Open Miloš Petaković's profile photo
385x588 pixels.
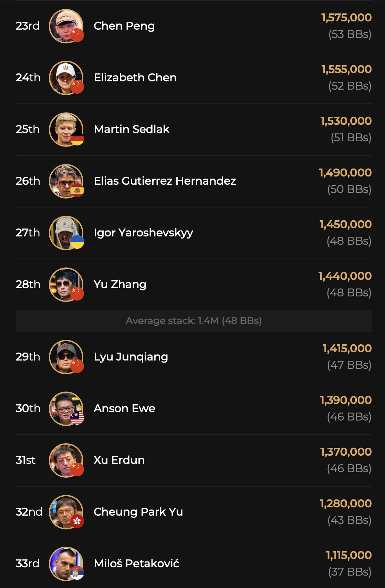click(x=65, y=563)
